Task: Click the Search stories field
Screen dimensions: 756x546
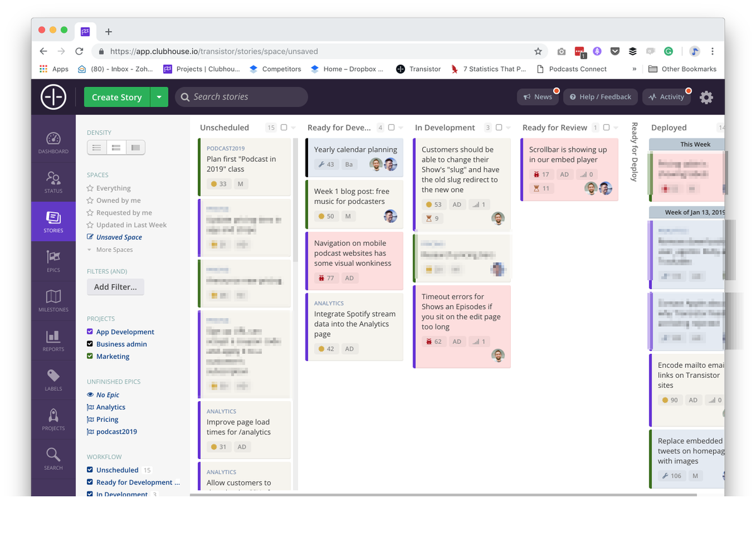Action: [241, 97]
